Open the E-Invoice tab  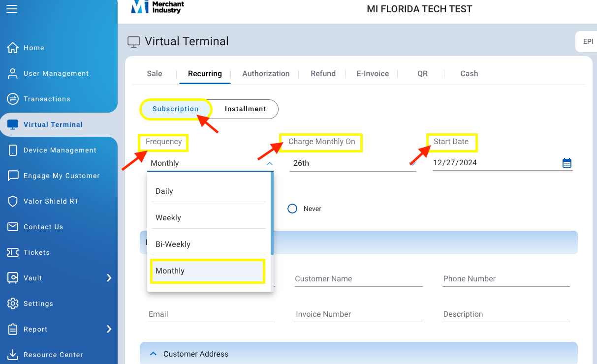click(373, 74)
